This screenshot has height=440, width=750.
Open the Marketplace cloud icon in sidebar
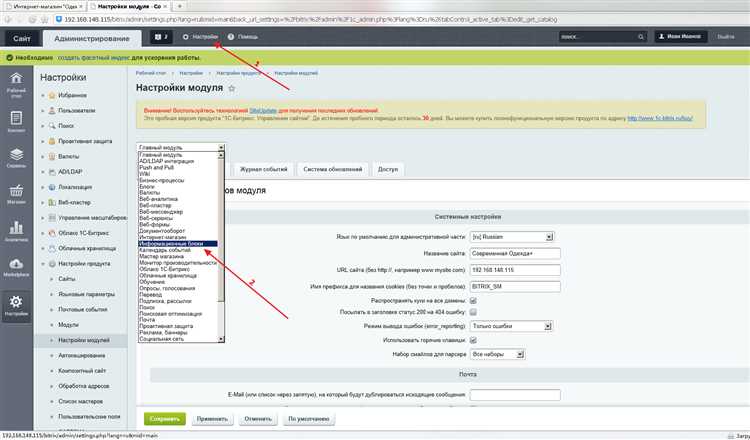point(16,267)
